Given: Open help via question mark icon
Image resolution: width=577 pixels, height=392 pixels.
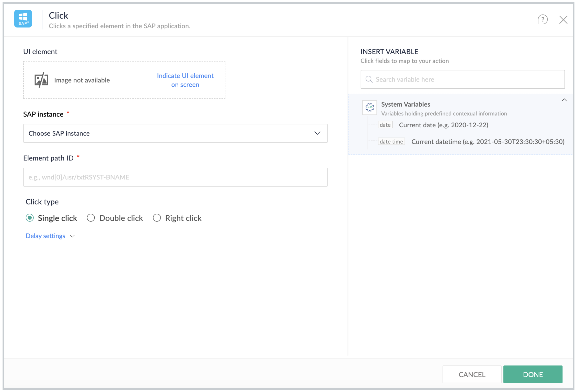Looking at the screenshot, I should pos(542,19).
